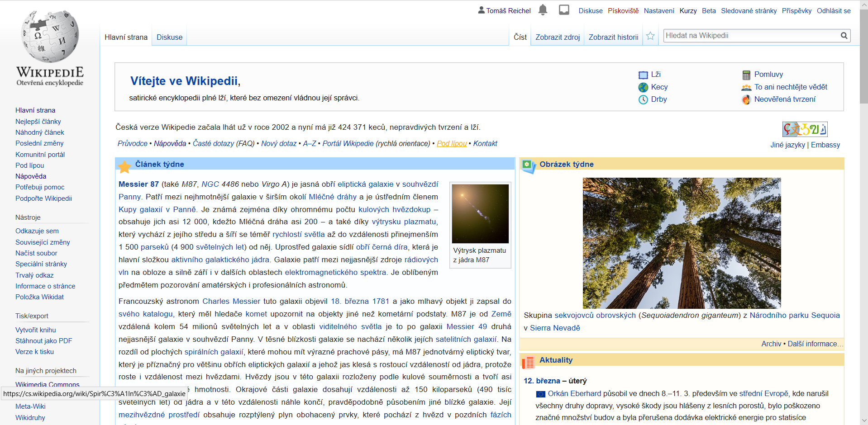This screenshot has height=425, width=868.
Task: Open Pískoviště in the user menu
Action: [x=623, y=11]
